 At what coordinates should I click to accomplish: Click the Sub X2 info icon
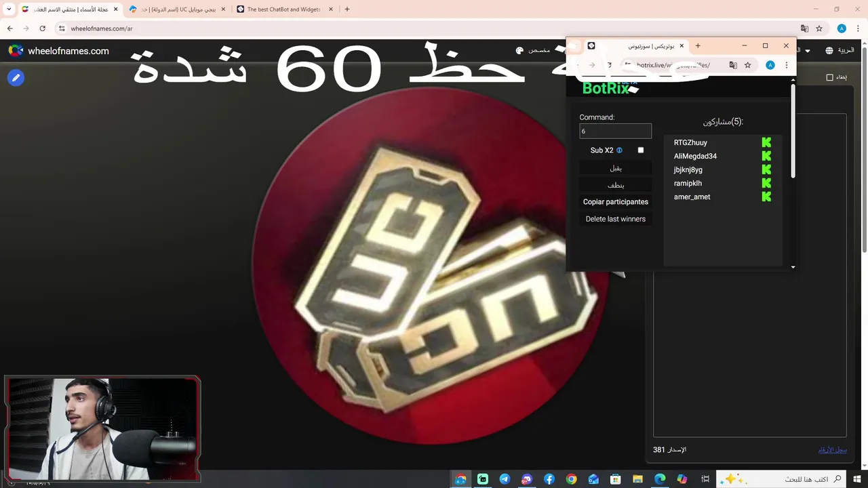[619, 150]
